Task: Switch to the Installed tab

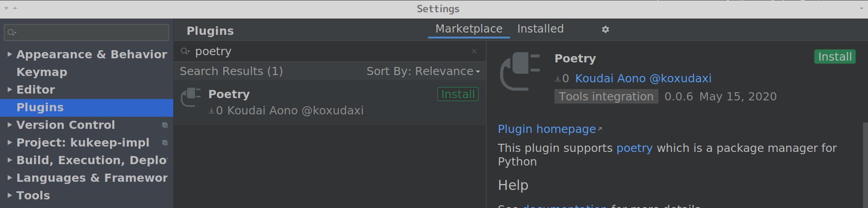Action: (x=540, y=29)
